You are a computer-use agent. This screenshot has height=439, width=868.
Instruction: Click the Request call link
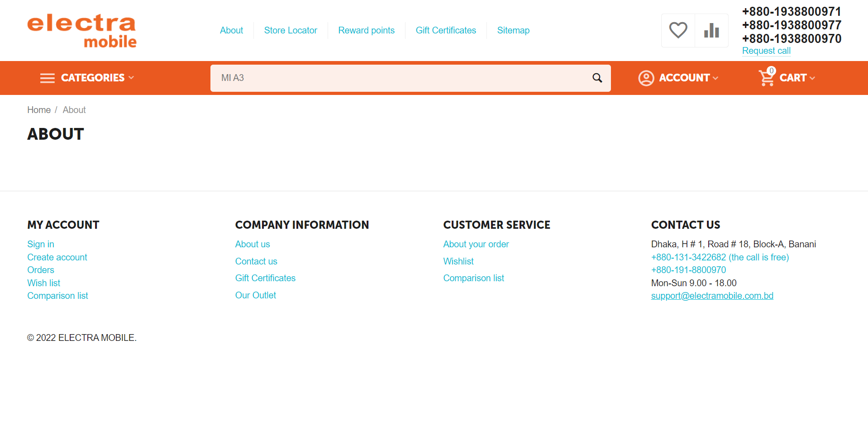pos(766,51)
